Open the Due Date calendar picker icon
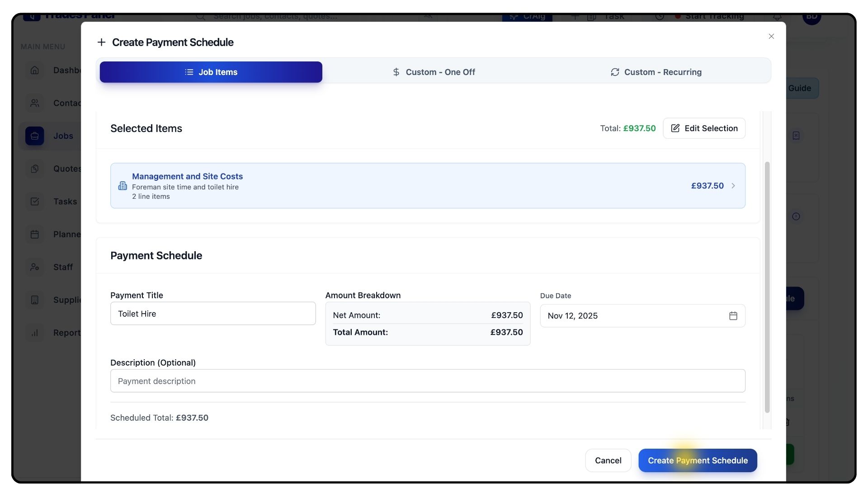The image size is (868, 488). 733,316
